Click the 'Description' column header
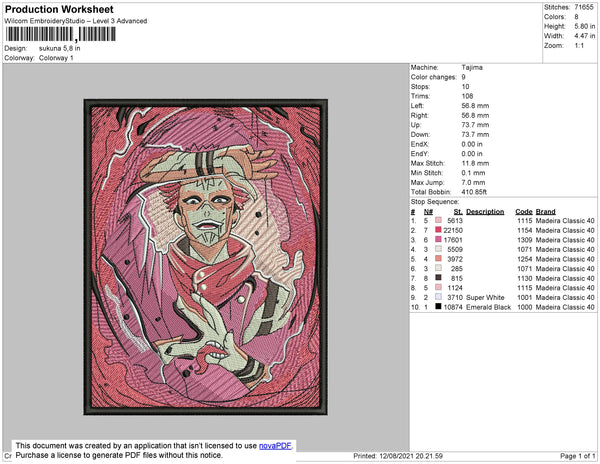 coord(485,212)
